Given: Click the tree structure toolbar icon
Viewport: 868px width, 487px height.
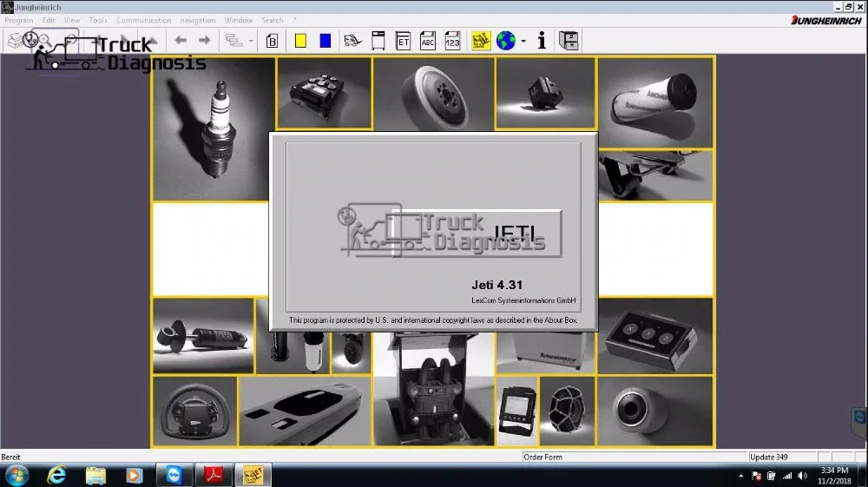Looking at the screenshot, I should 233,41.
